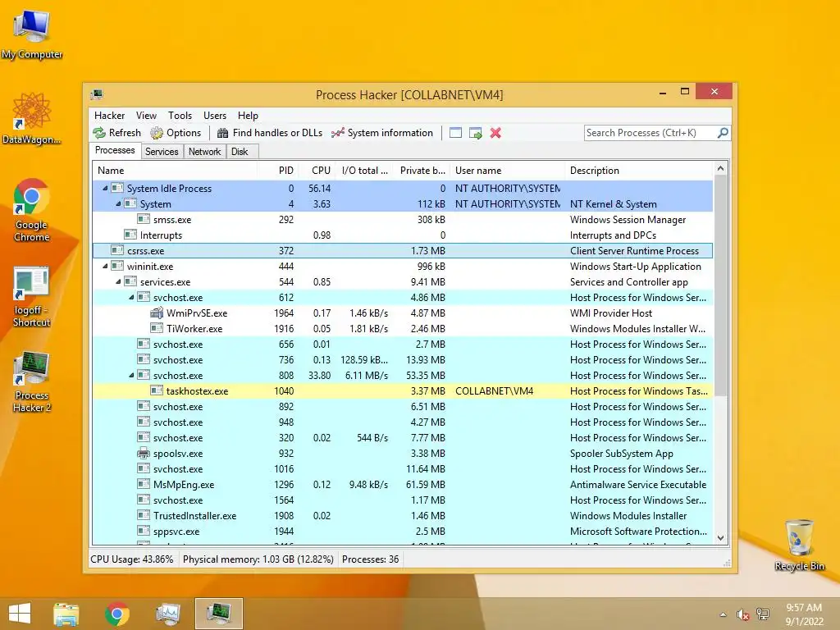Click the MsMpEng.exe process icon
The width and height of the screenshot is (840, 630).
point(144,484)
